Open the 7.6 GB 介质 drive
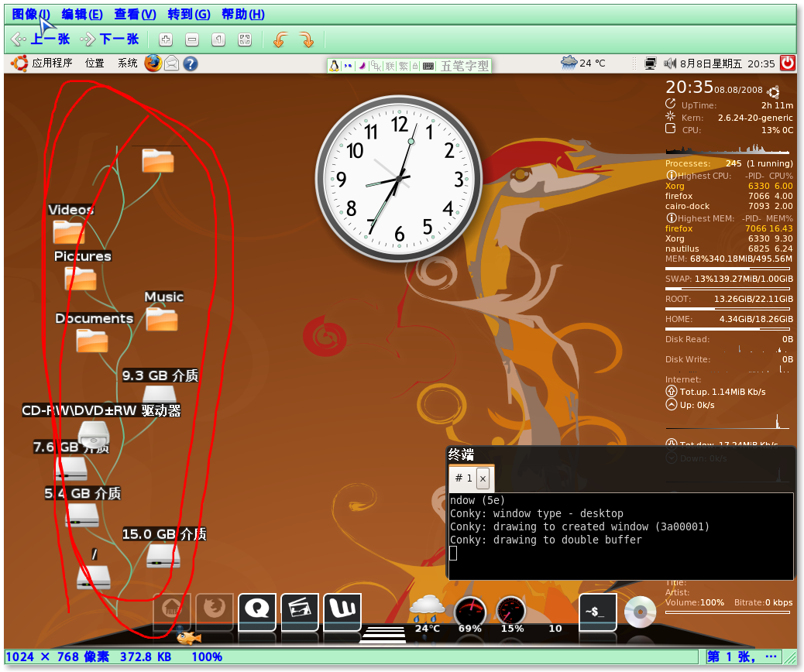 (71, 468)
